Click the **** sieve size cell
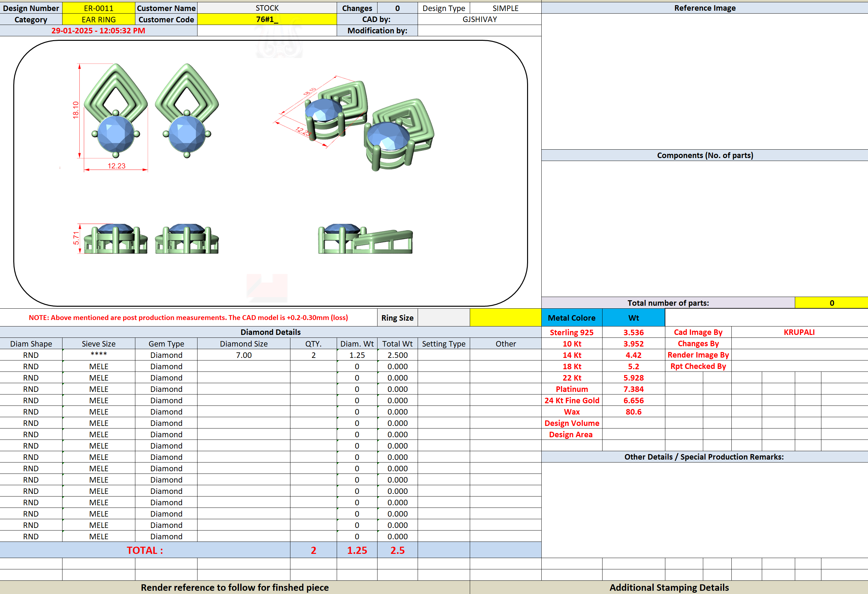868x594 pixels. coord(99,355)
